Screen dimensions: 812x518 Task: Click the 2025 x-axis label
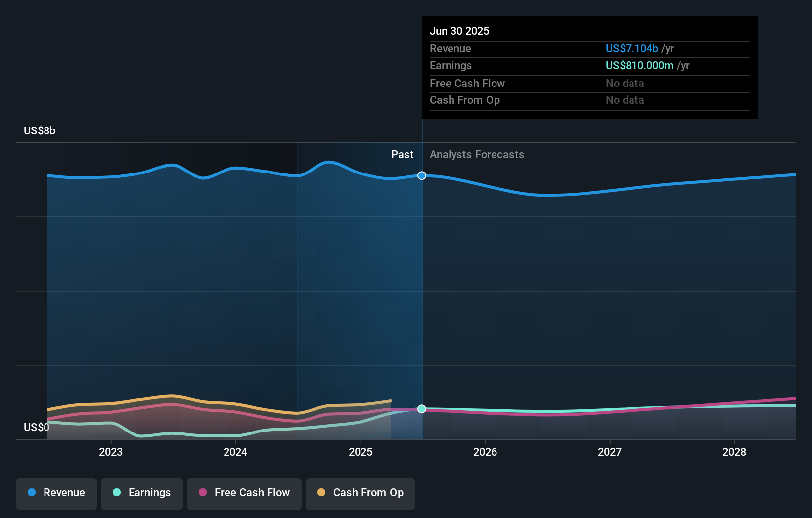[x=361, y=452]
